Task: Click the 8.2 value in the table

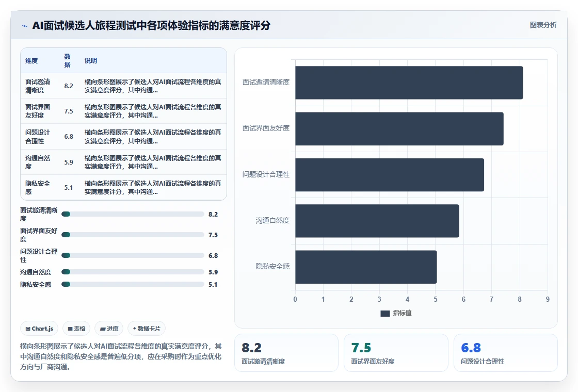Action: [x=69, y=86]
